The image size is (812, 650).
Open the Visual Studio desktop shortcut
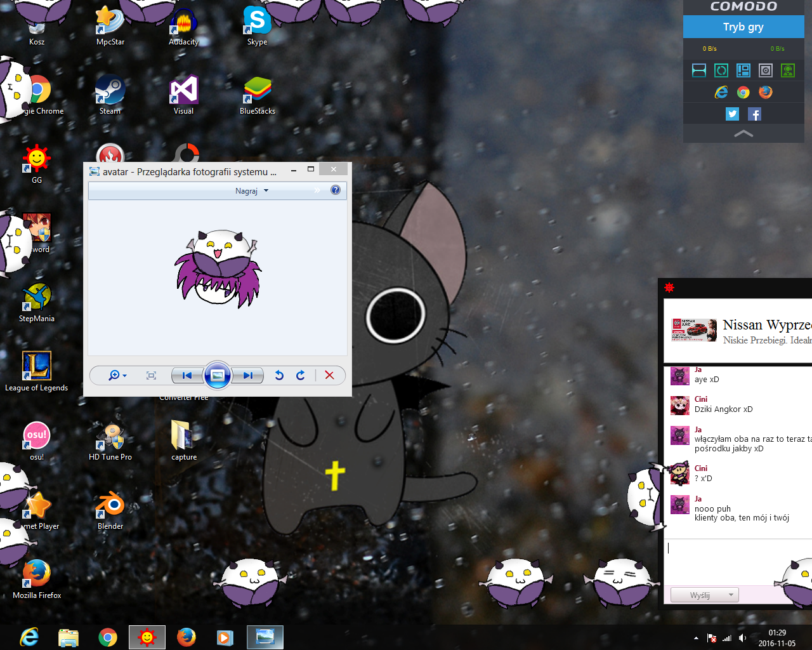183,94
